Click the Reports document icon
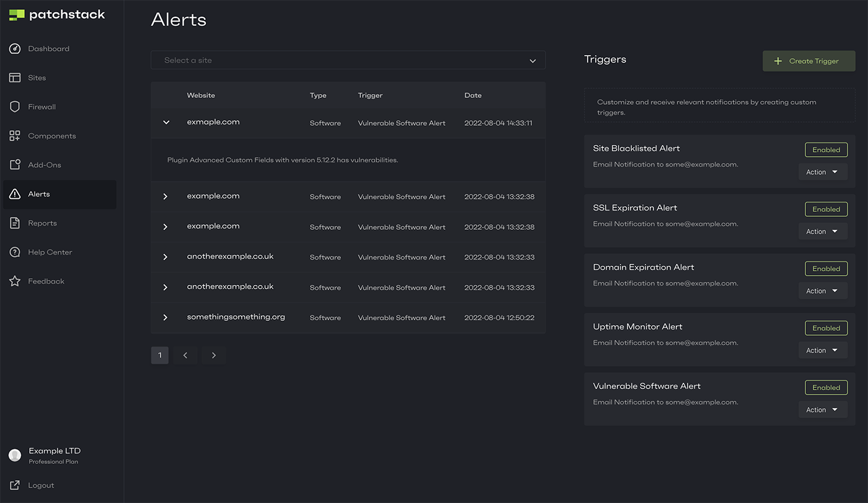868x503 pixels. 15,223
